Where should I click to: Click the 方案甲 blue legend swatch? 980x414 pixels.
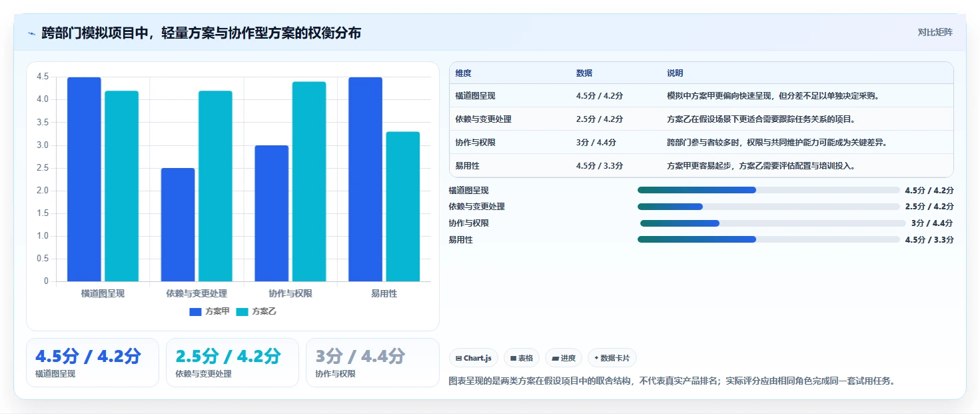click(195, 311)
